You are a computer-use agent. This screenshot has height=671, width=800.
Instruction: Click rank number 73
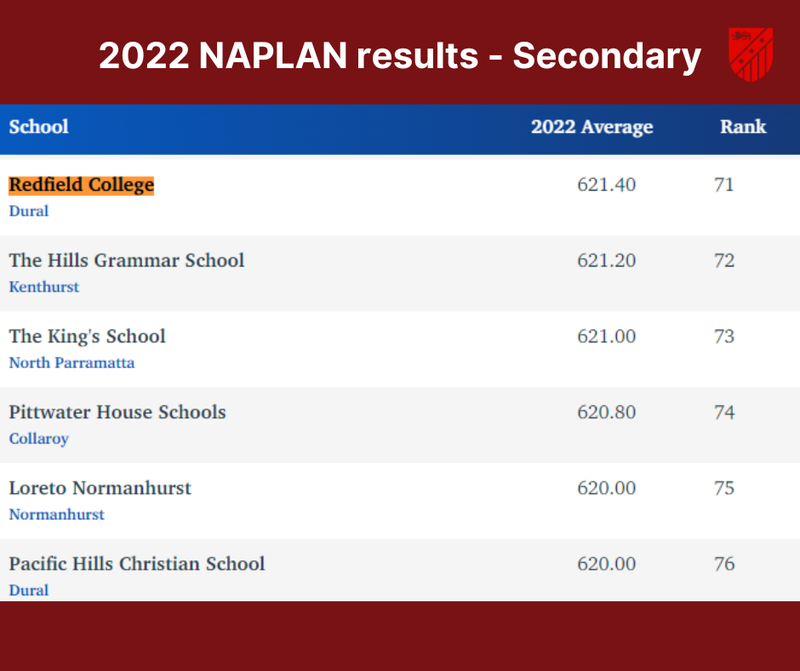724,336
